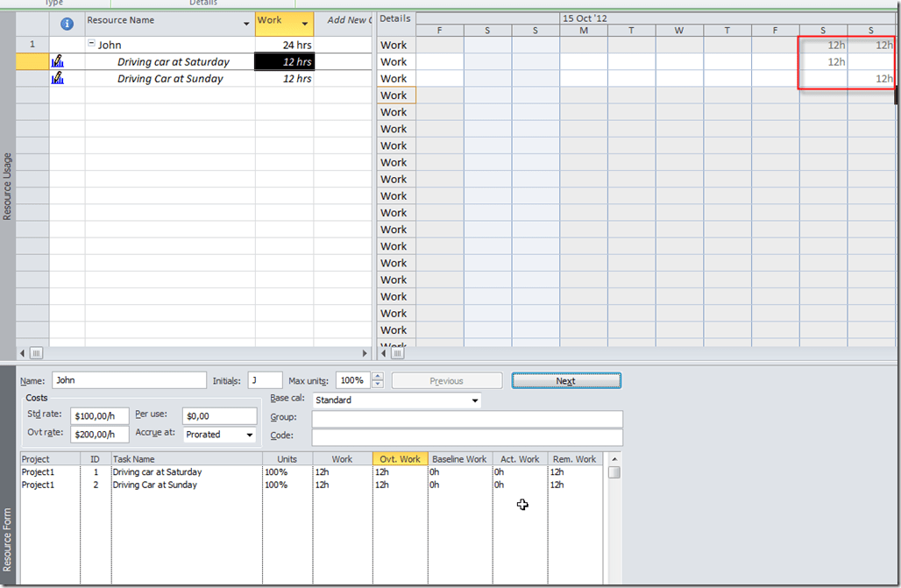Open the Work column filter dropdown
901x588 pixels.
304,24
